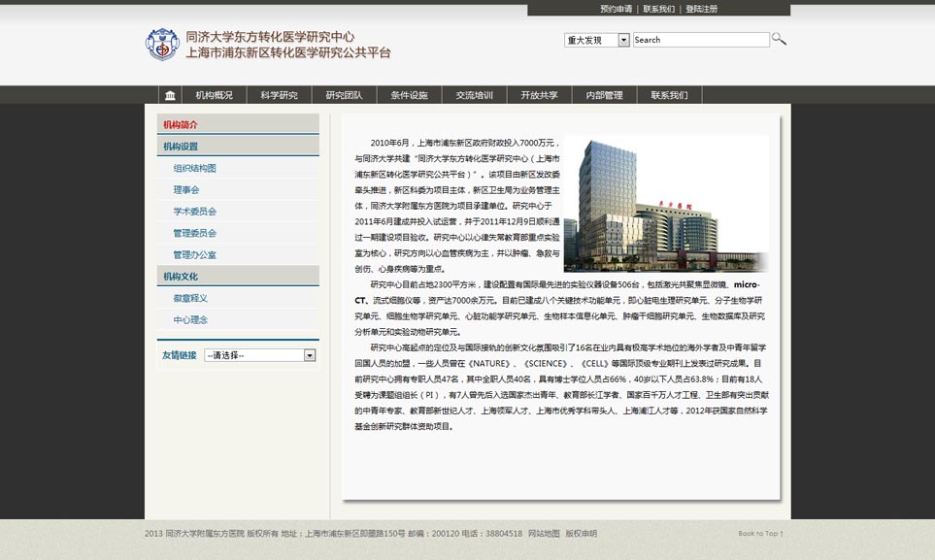Click the 预约申请 top link
This screenshot has width=935, height=560.
coord(616,9)
